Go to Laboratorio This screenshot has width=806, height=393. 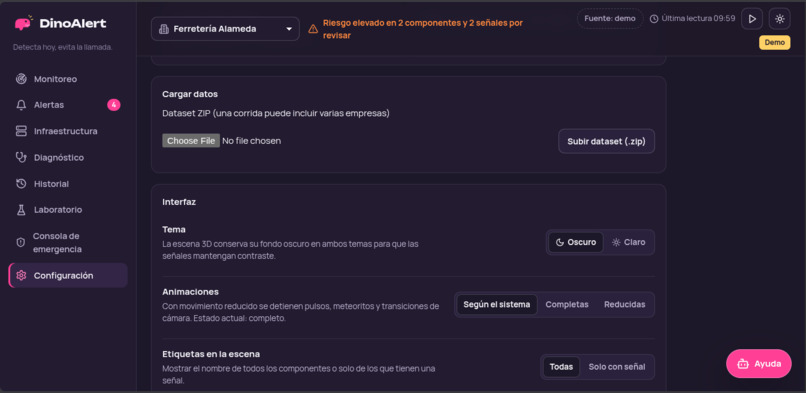pos(68,210)
